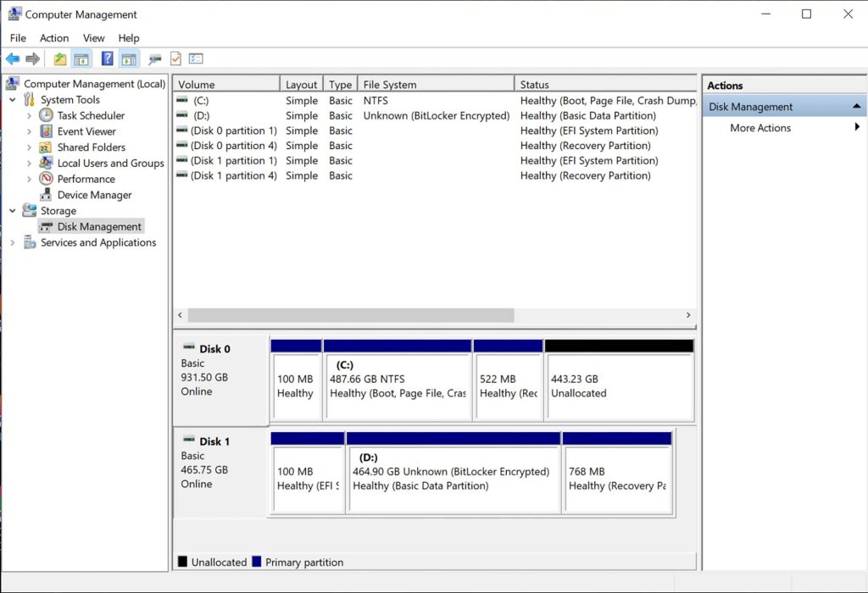Select Disk 0 100 MB Healthy partition block

(296, 380)
